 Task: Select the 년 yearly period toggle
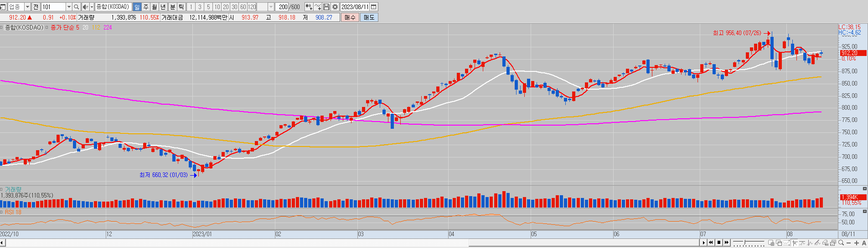(163, 7)
